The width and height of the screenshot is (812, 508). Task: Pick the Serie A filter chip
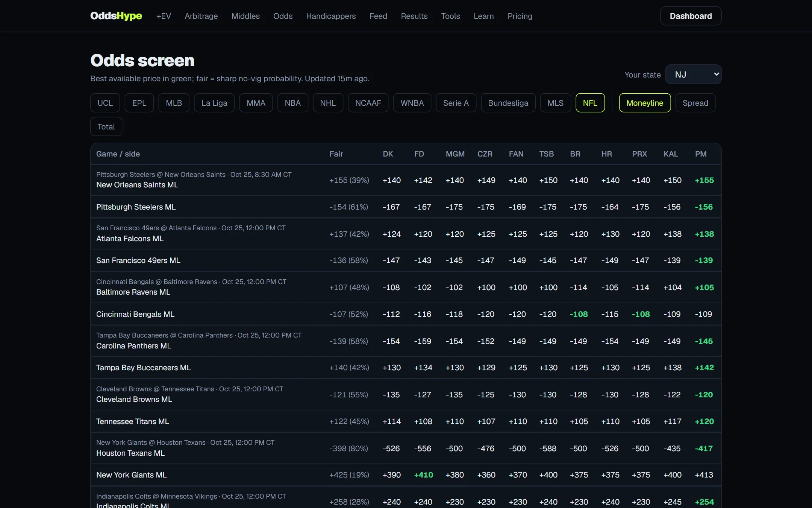click(x=456, y=103)
